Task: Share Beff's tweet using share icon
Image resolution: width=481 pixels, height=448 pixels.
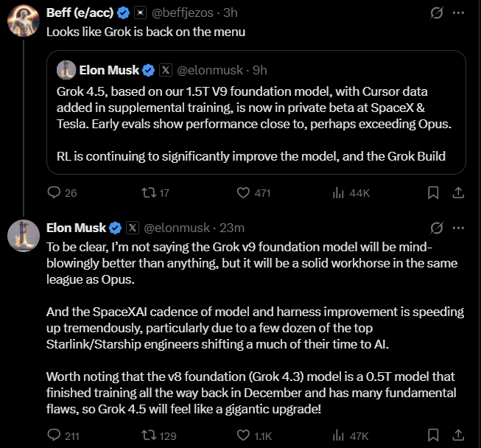Action: pos(458,193)
